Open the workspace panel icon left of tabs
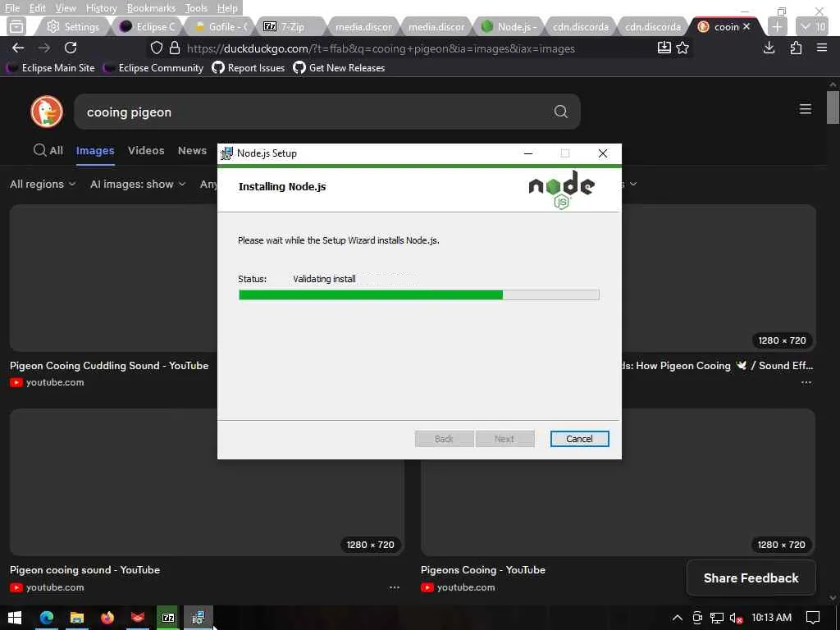 pos(16,26)
